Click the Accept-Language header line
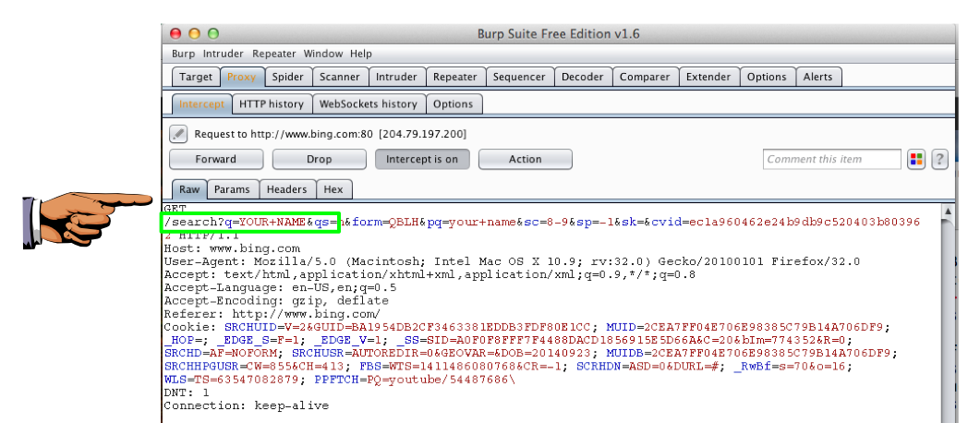The height and width of the screenshot is (423, 980). click(x=280, y=288)
